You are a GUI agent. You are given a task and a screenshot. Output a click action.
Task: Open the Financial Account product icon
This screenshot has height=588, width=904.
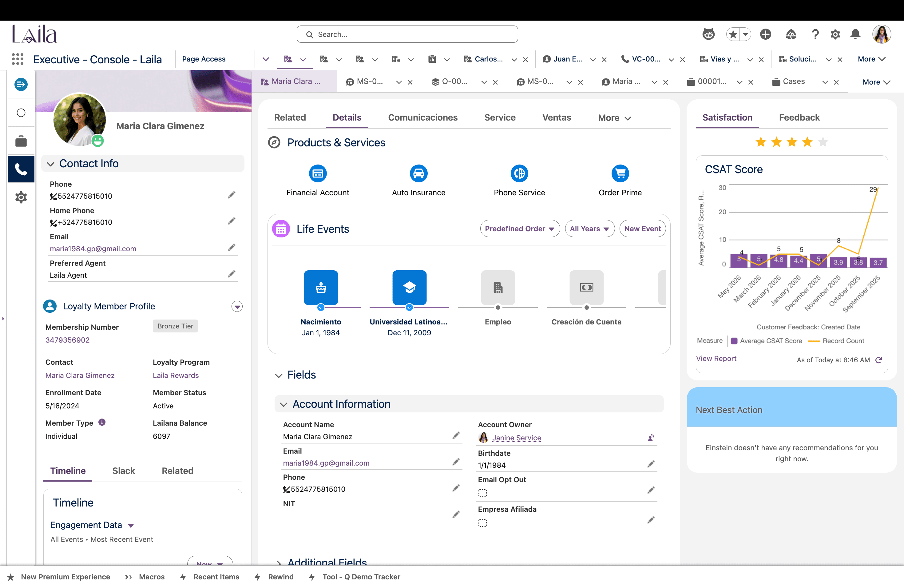[318, 173]
